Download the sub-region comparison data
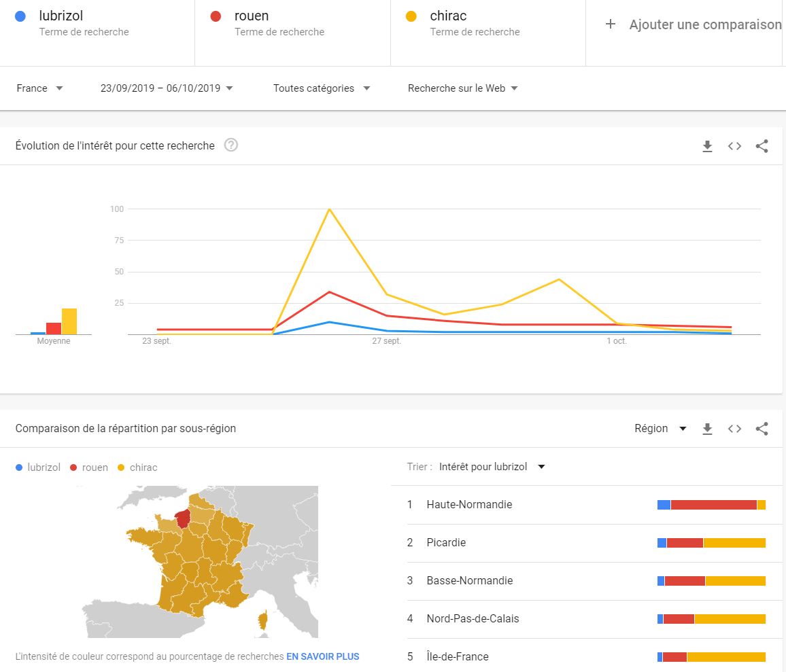This screenshot has width=786, height=672. click(707, 429)
